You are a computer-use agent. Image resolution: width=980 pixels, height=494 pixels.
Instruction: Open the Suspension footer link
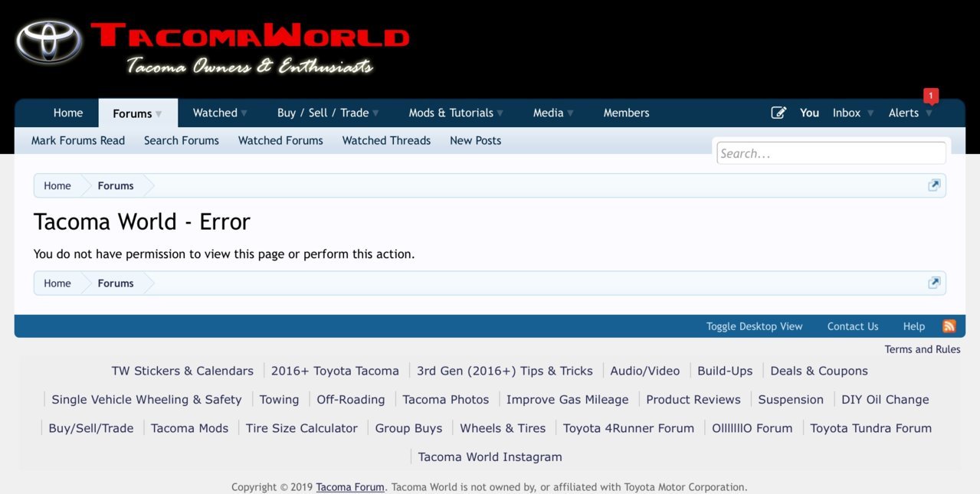point(791,399)
